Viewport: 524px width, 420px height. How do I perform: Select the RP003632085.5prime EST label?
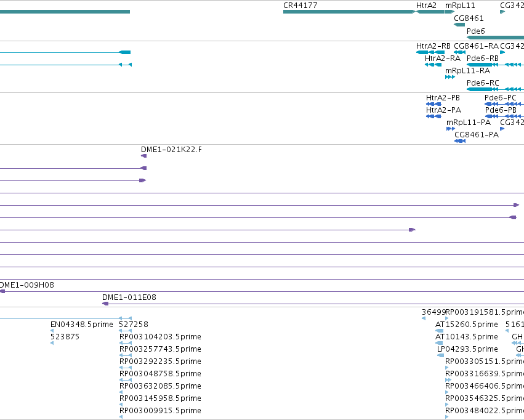[160, 386]
